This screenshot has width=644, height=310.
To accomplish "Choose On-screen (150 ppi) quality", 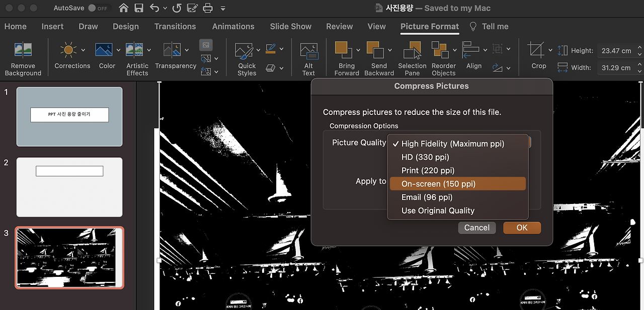I will pyautogui.click(x=458, y=184).
